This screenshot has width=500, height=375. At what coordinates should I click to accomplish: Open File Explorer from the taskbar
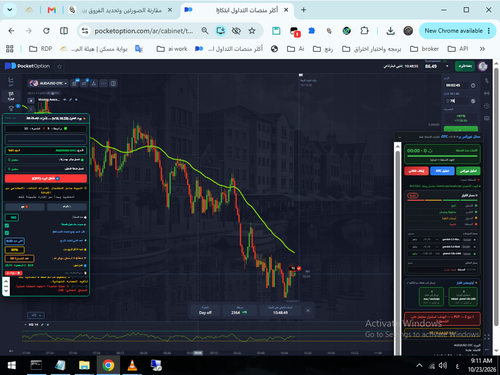[x=84, y=366]
